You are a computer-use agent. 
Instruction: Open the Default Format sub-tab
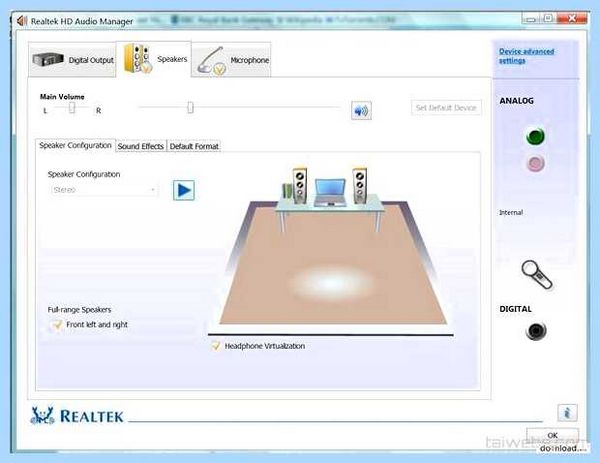[194, 146]
